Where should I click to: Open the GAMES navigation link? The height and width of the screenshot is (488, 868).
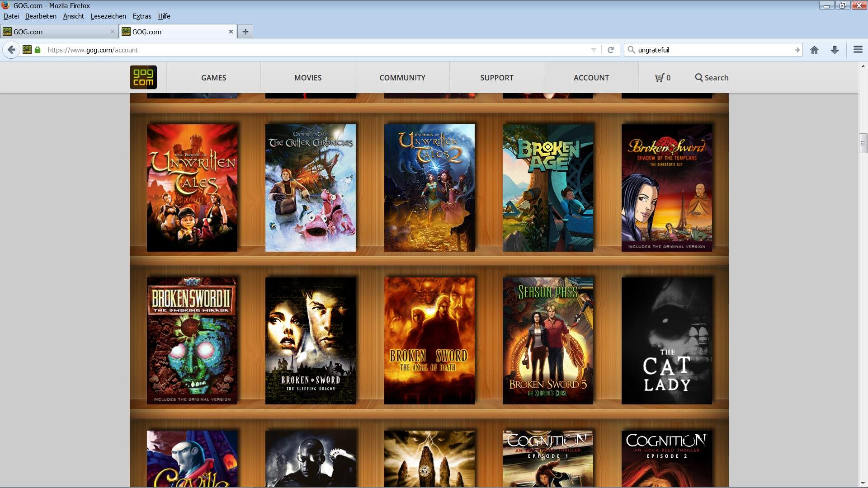pos(213,78)
